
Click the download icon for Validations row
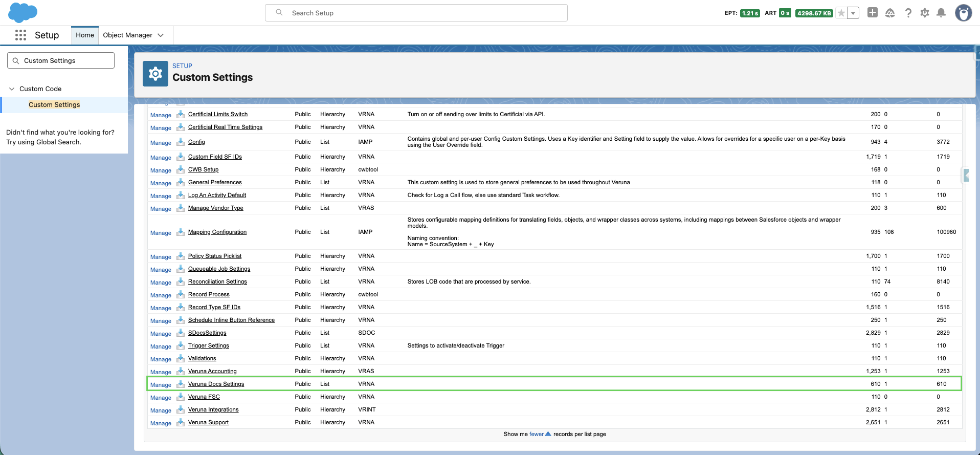point(181,358)
